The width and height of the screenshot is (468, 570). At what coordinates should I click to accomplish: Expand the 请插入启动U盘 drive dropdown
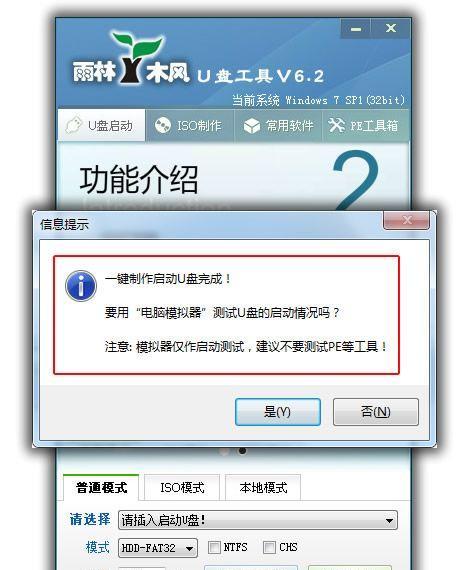[258, 520]
